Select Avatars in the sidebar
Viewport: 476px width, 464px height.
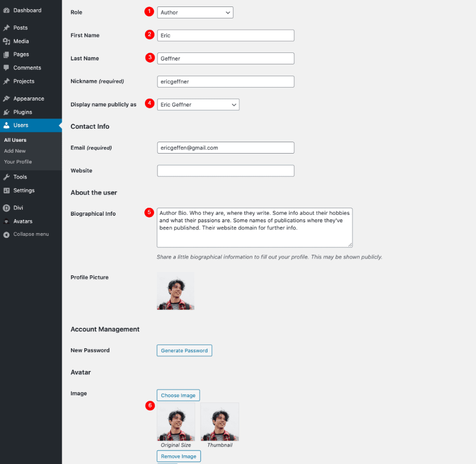21,221
